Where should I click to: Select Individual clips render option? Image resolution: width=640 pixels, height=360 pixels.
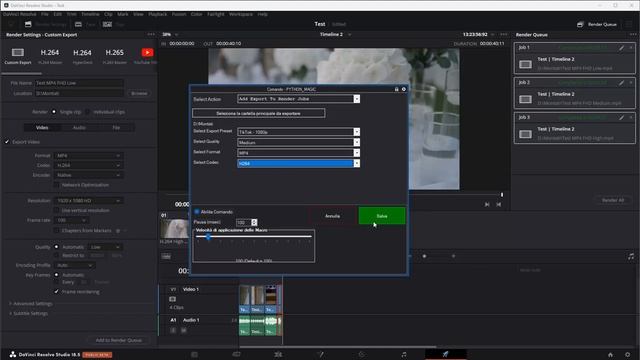pos(87,112)
